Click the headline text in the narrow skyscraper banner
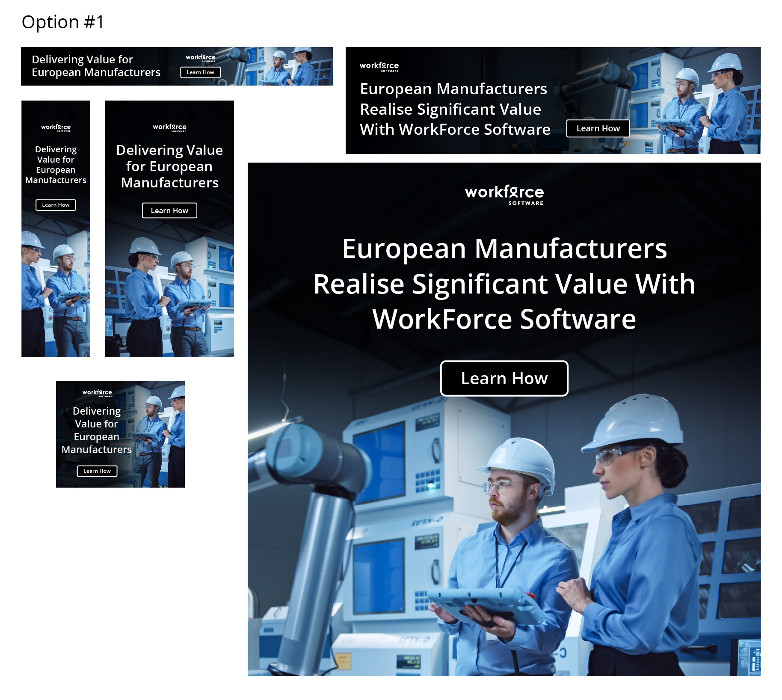Image resolution: width=782 pixels, height=700 pixels. point(56,165)
